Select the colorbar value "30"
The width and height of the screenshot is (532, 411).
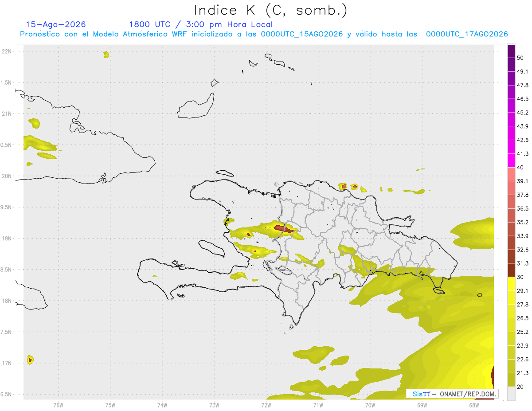coord(520,277)
